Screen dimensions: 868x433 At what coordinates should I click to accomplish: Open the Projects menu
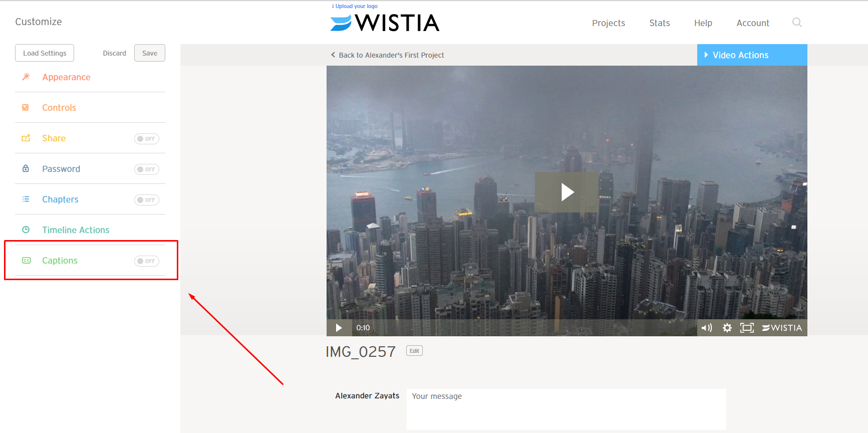coord(608,23)
